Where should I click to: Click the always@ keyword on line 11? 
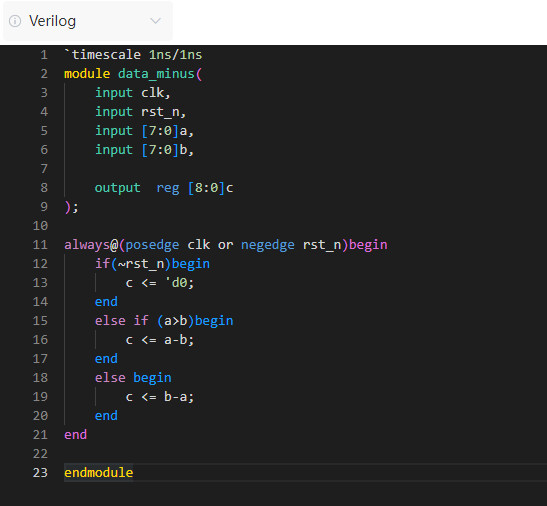91,245
